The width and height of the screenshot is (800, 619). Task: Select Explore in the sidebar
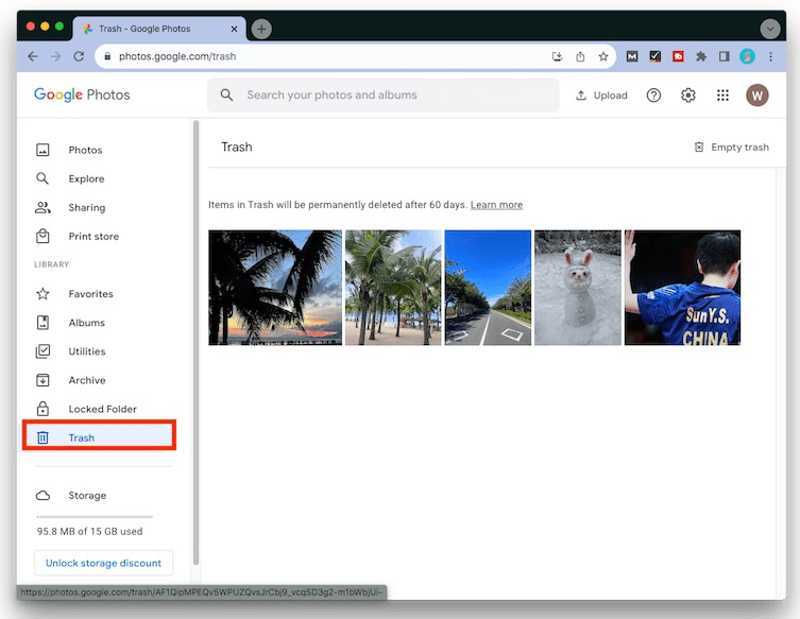[87, 178]
